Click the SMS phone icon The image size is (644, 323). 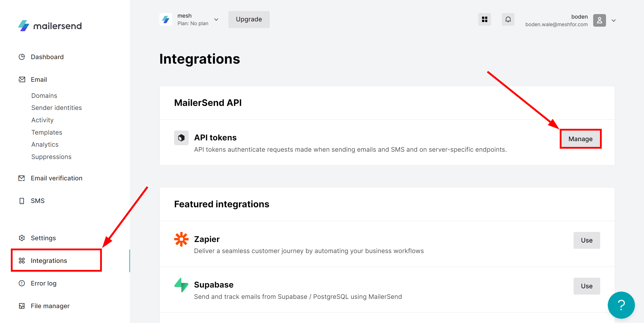[22, 201]
